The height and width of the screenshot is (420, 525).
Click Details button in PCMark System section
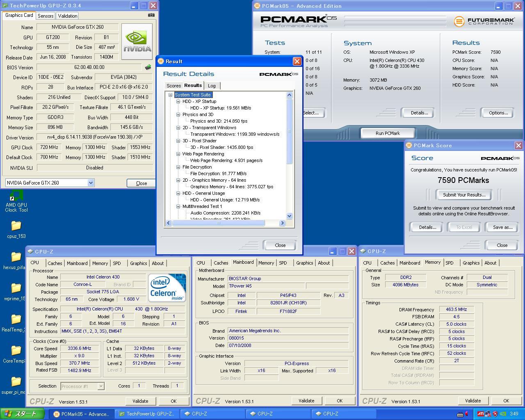(419, 113)
